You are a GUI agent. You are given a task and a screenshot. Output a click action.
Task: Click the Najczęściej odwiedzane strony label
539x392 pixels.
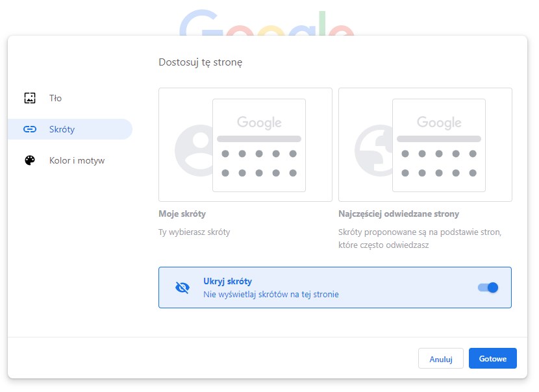click(x=399, y=214)
